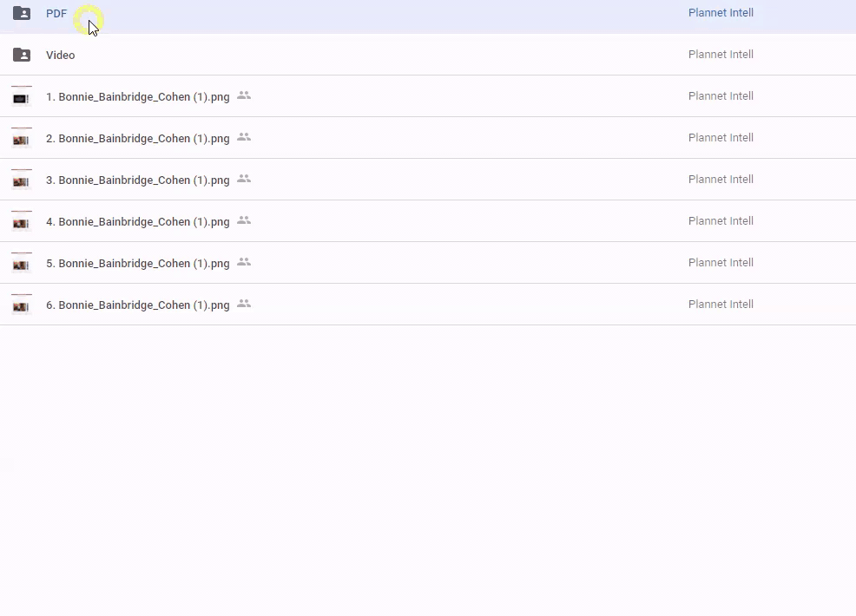The width and height of the screenshot is (856, 616).
Task: Click owner Plannet Intell in file 6 row
Action: pos(721,305)
